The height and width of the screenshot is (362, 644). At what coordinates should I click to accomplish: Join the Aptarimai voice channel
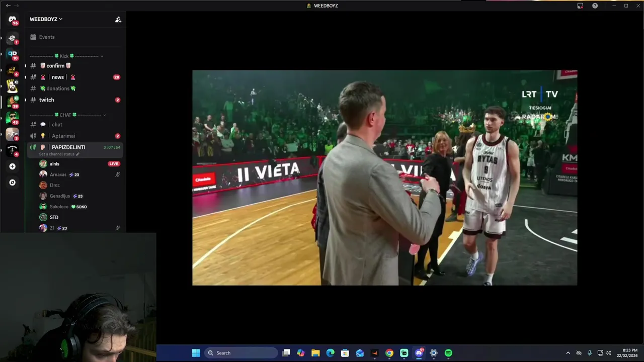[74, 136]
